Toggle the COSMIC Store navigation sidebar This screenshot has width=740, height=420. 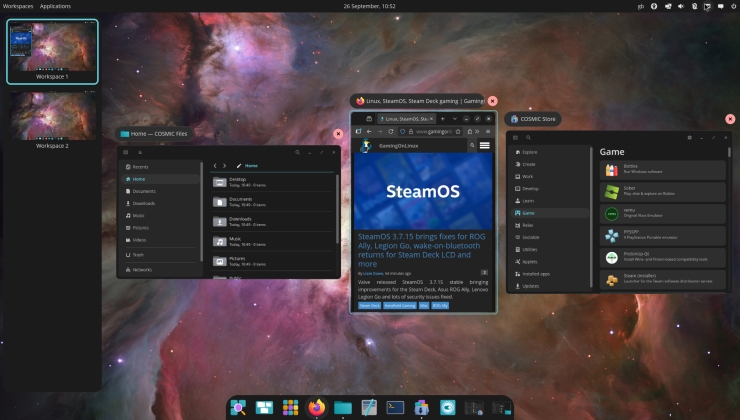[x=515, y=137]
